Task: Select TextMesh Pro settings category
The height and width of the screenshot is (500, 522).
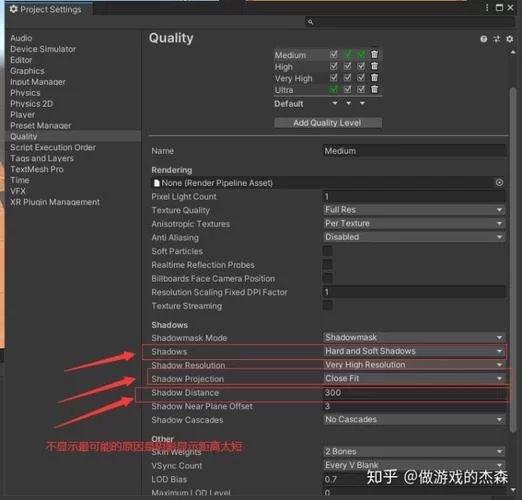Action: click(37, 169)
